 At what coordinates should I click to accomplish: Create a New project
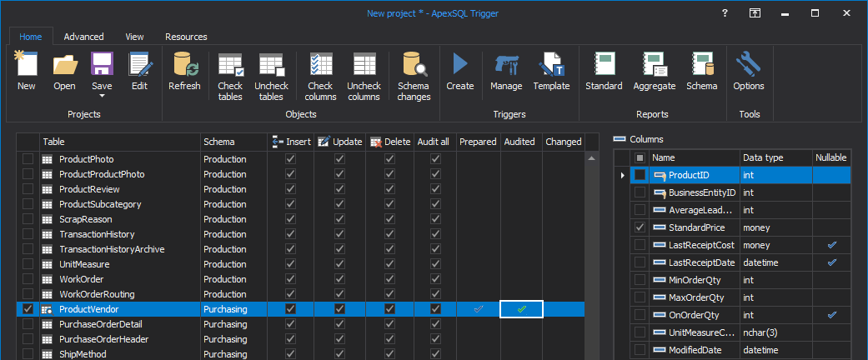[x=26, y=71]
